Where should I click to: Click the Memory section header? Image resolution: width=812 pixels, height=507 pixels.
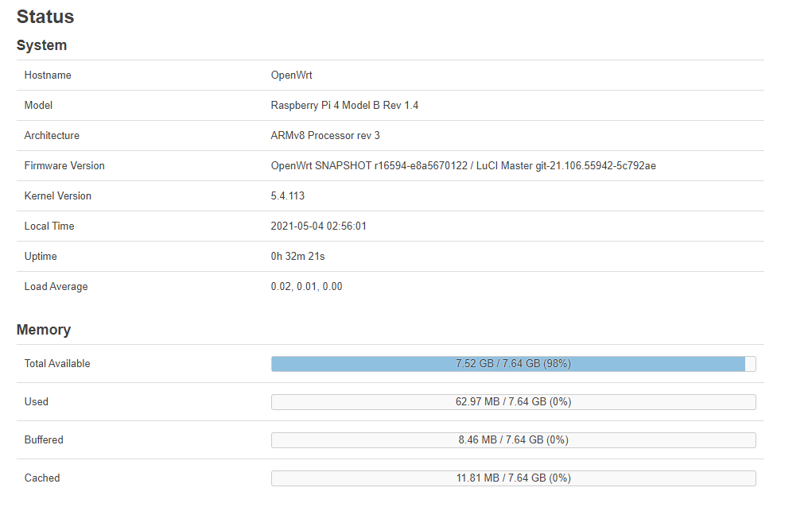[x=44, y=329]
